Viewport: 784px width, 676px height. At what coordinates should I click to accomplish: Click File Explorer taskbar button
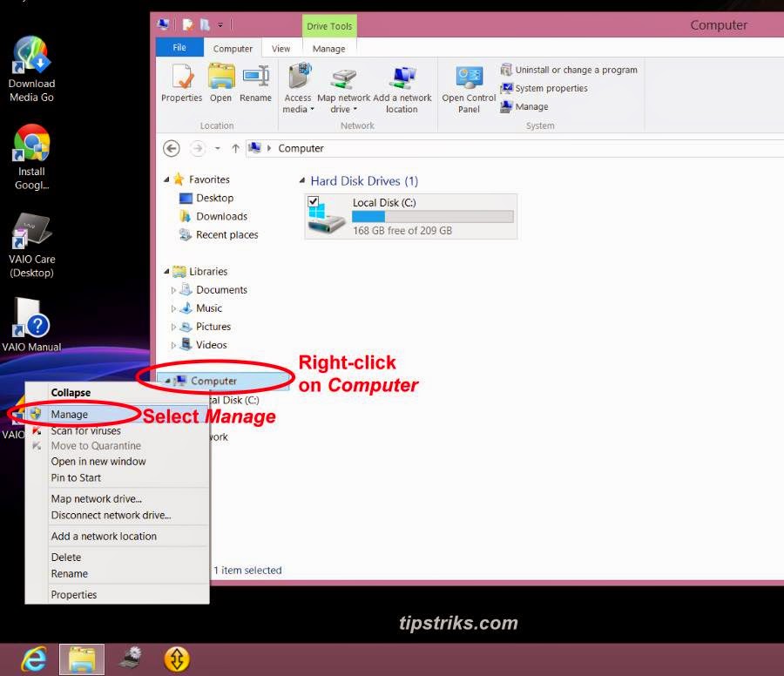(x=82, y=659)
